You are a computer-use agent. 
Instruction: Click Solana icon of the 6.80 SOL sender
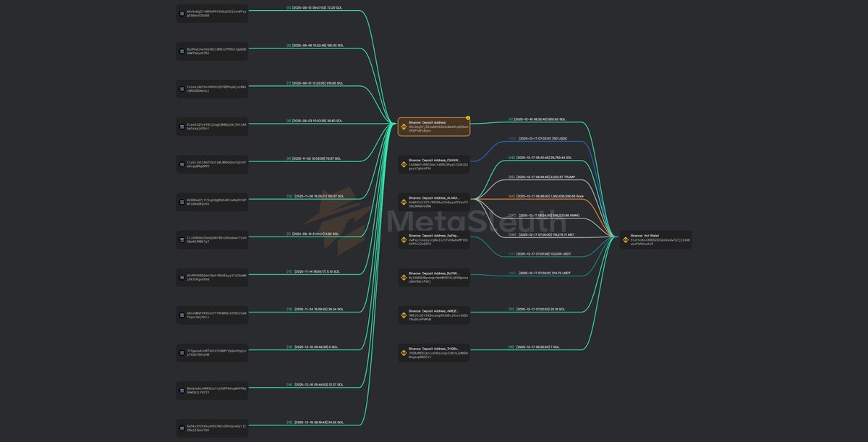(182, 239)
